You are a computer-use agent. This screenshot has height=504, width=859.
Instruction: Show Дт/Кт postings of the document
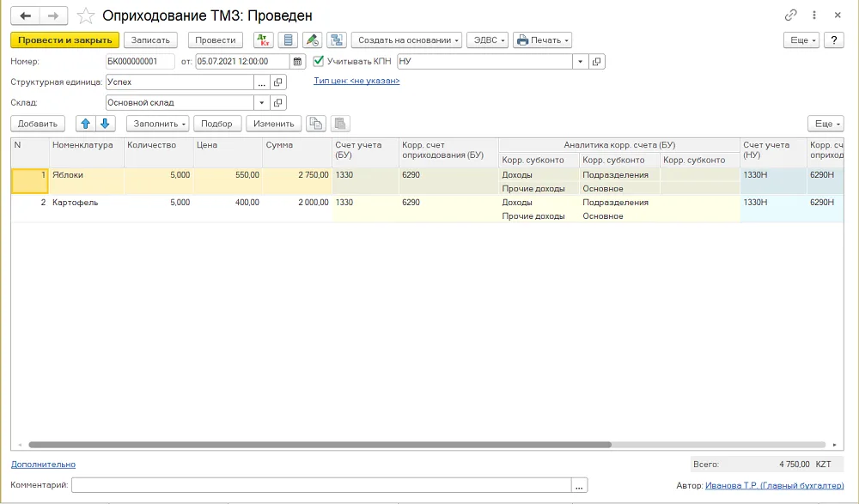point(264,40)
